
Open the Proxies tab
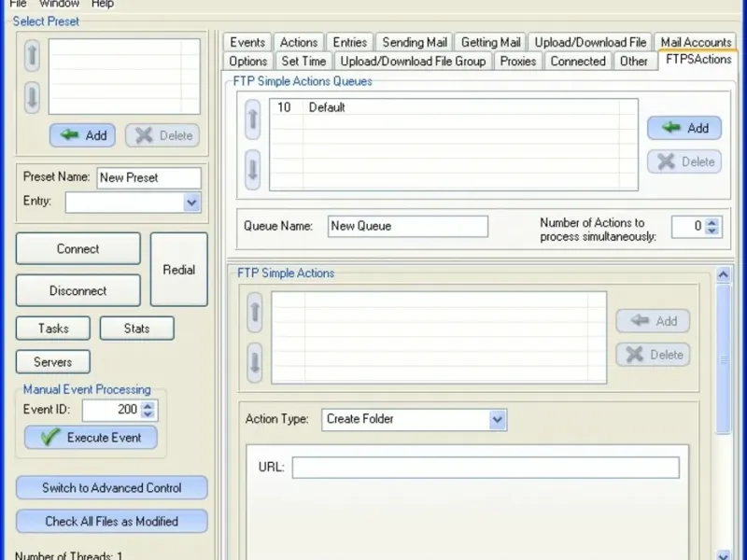coord(518,61)
